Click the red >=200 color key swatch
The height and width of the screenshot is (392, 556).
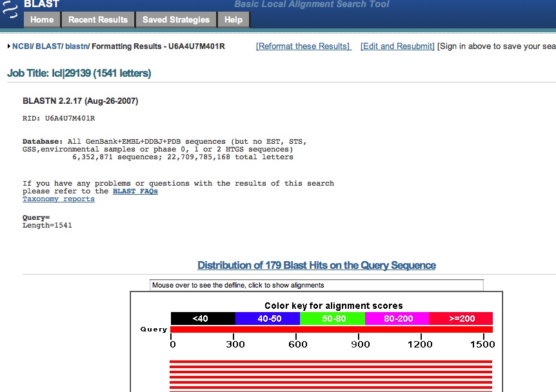click(461, 318)
